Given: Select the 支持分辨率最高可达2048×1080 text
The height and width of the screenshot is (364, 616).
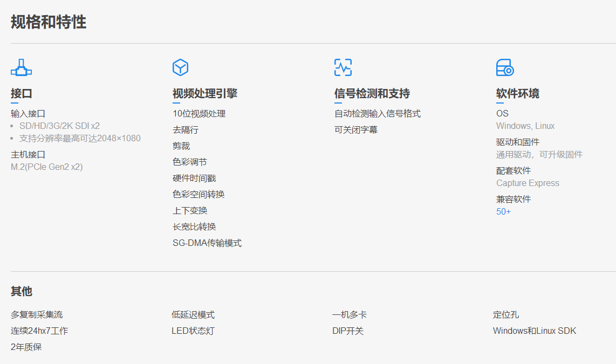Looking at the screenshot, I should coord(80,138).
